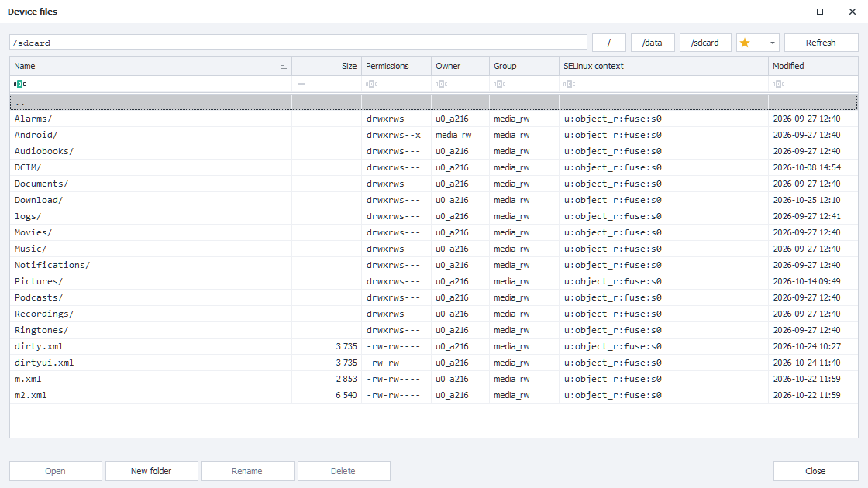
Task: Click the Name column filter icon
Action: 19,84
